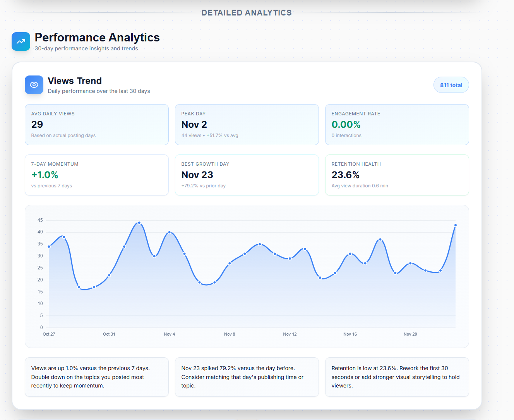Click the 811 total badge

click(451, 85)
